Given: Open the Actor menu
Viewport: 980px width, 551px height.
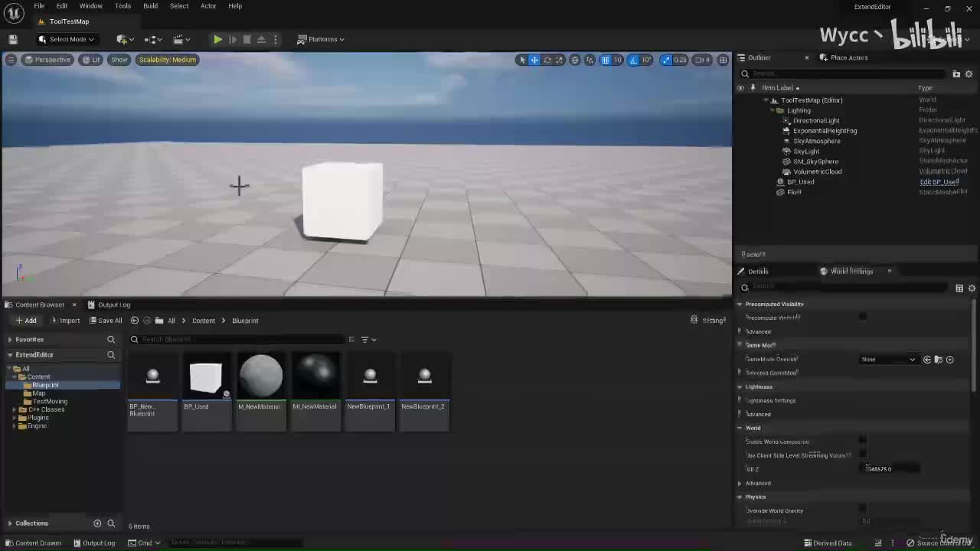Looking at the screenshot, I should (x=208, y=6).
